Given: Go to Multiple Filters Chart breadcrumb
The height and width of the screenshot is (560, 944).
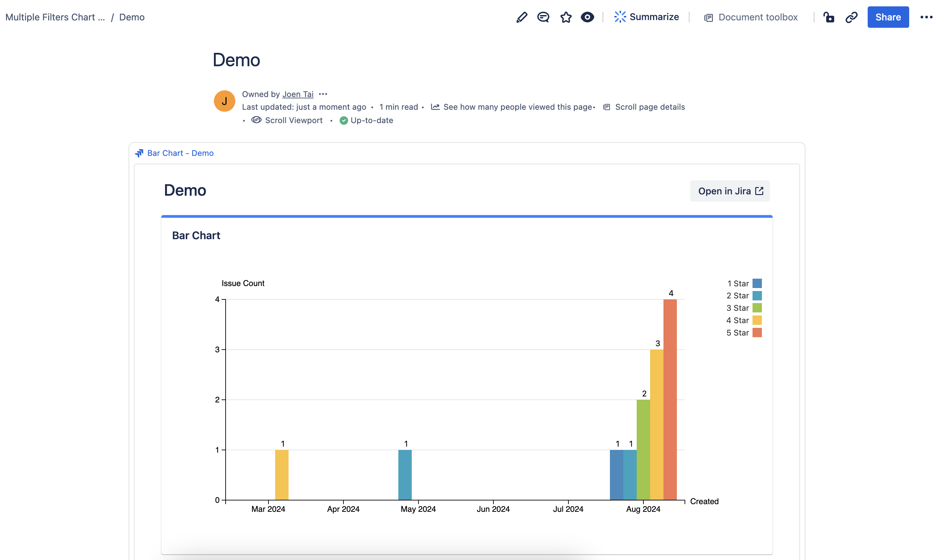Looking at the screenshot, I should pyautogui.click(x=55, y=17).
